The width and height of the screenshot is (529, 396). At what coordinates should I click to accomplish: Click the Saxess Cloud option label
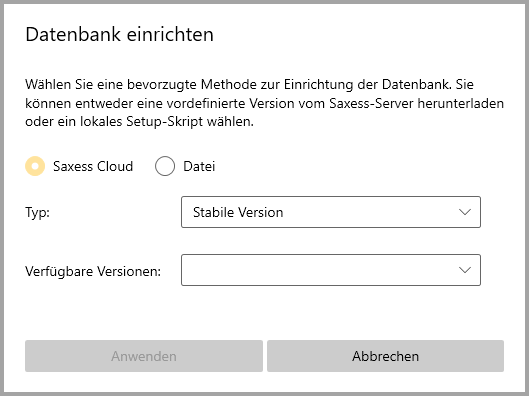(x=93, y=166)
